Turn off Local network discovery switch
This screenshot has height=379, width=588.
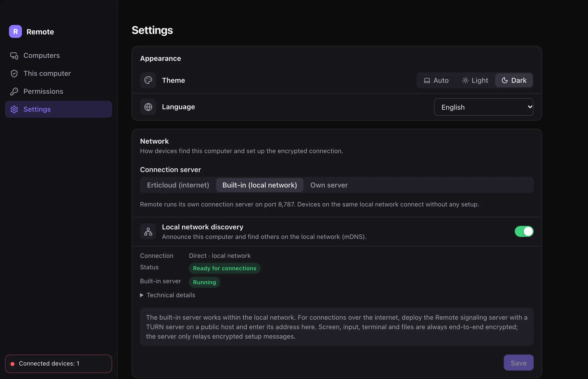point(524,231)
